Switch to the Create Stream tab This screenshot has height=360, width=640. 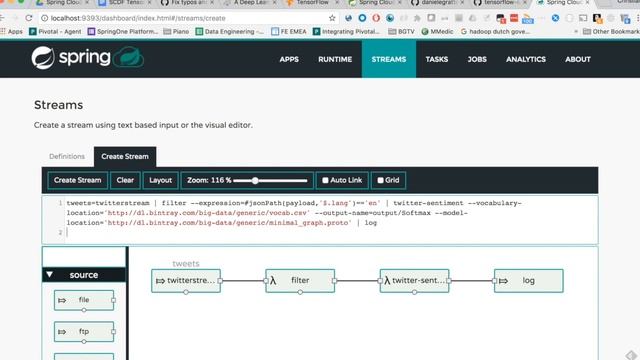(x=125, y=156)
